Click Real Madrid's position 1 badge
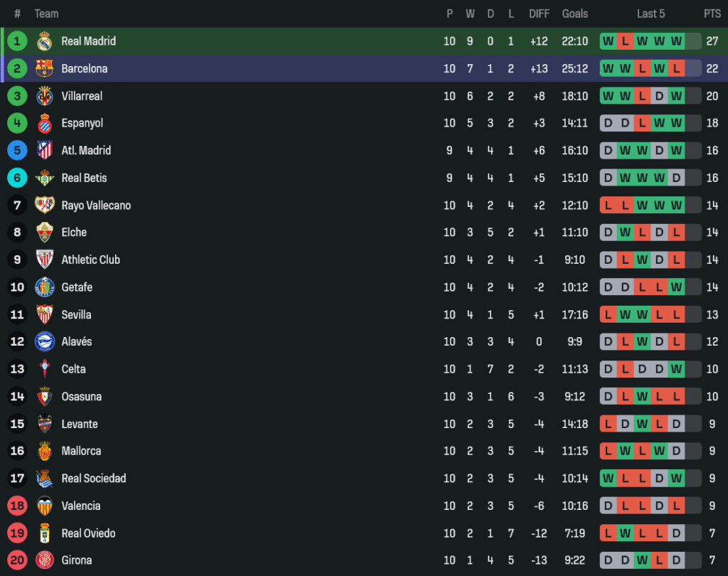Screen dimensions: 728x576 click(x=17, y=41)
